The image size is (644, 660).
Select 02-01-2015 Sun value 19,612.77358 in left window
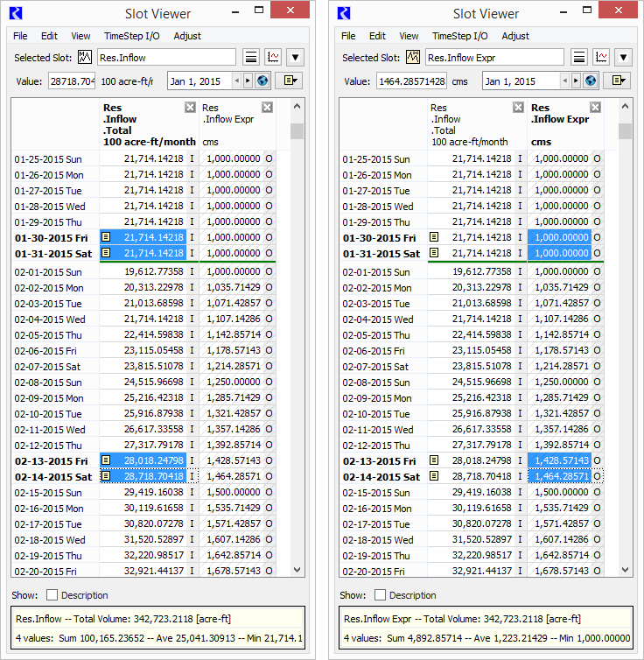143,271
